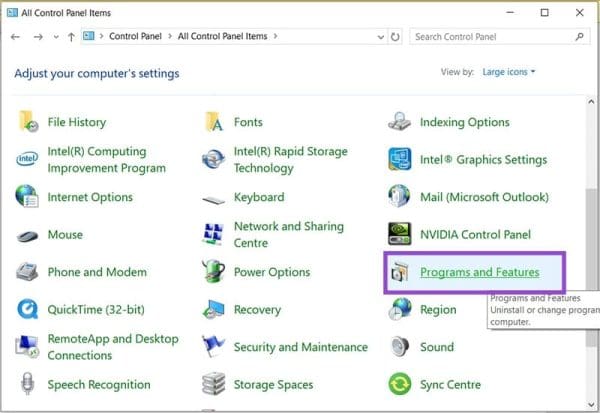The height and width of the screenshot is (413, 600).
Task: Open the address bar history dropdown
Action: (x=380, y=37)
